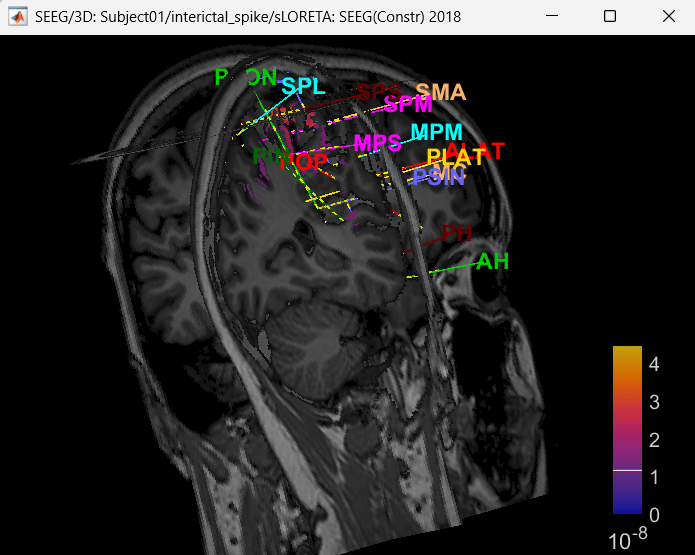The width and height of the screenshot is (695, 555).
Task: Select the dark red SPS electrode label
Action: (378, 92)
